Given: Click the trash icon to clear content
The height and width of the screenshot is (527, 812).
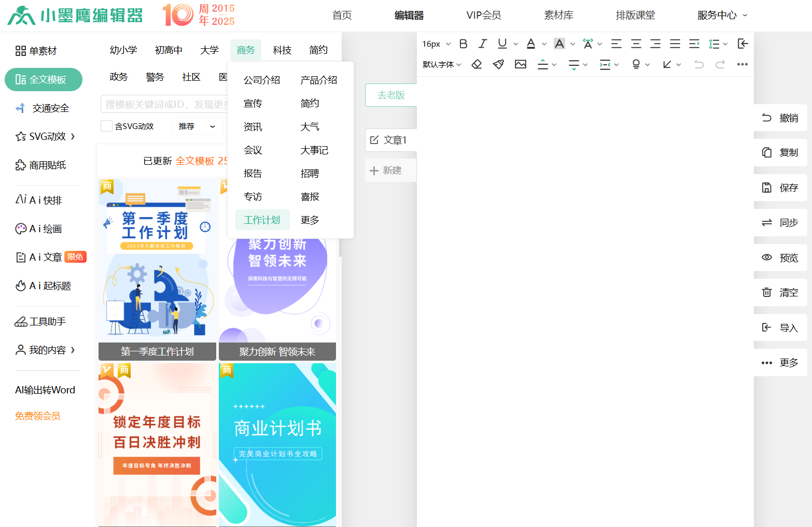Looking at the screenshot, I should 767,292.
